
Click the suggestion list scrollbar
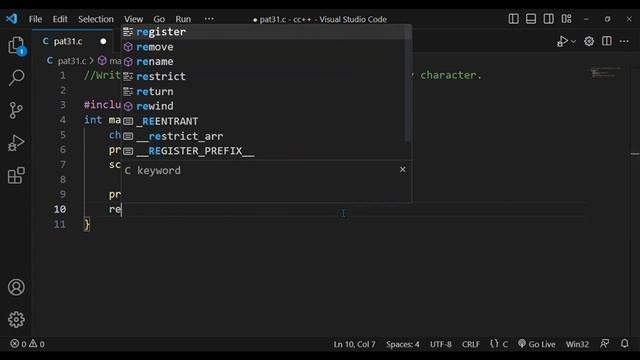pyautogui.click(x=408, y=84)
